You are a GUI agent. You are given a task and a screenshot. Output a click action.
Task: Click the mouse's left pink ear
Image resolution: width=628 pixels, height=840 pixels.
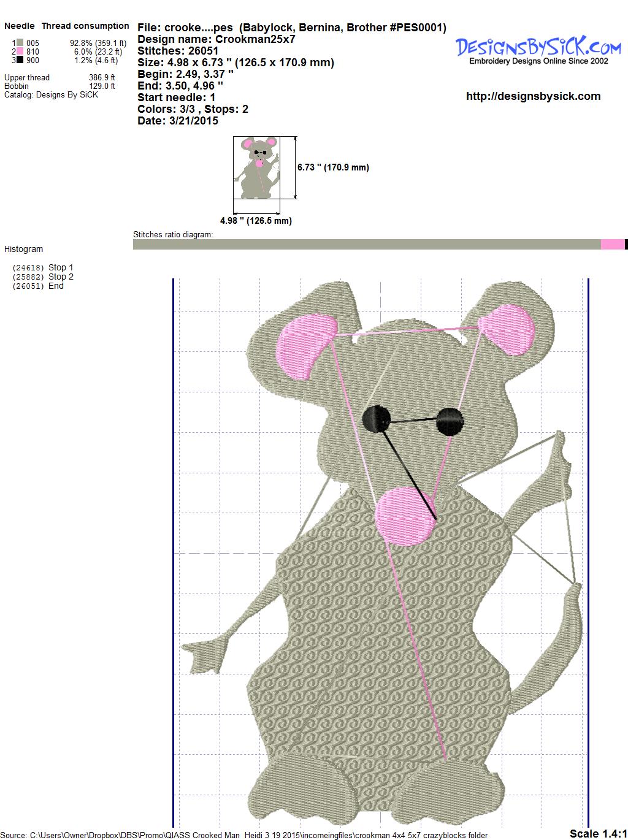(307, 345)
